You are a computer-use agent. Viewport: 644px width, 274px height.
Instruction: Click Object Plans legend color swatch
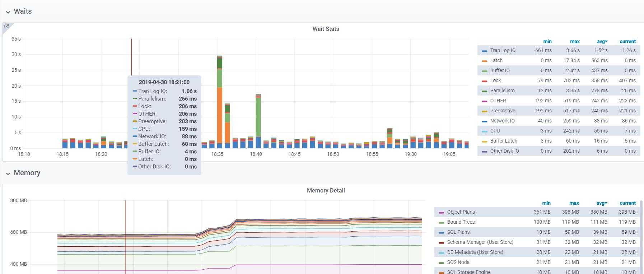[442, 213]
